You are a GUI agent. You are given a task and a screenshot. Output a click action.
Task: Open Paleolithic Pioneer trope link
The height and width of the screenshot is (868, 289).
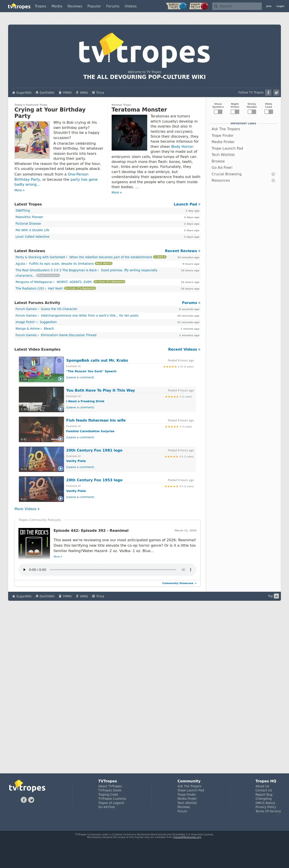pyautogui.click(x=29, y=217)
